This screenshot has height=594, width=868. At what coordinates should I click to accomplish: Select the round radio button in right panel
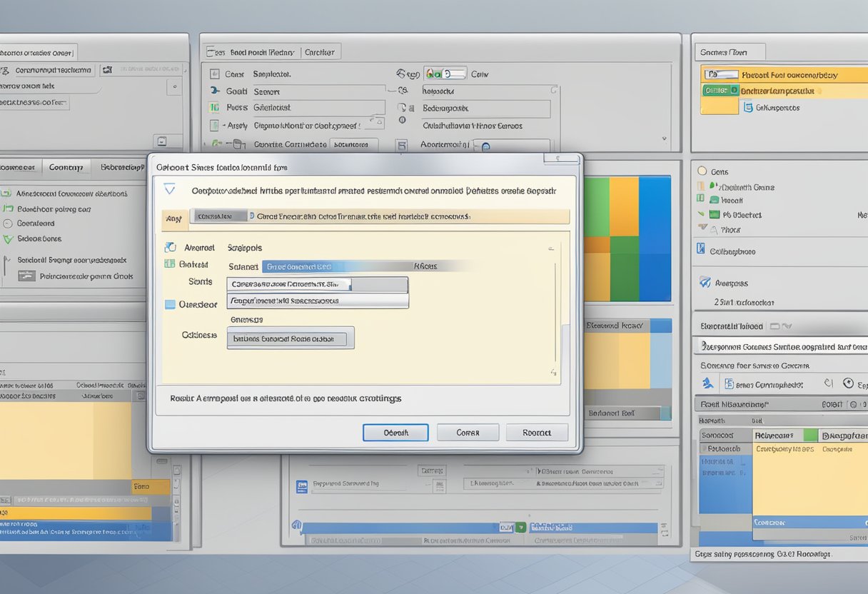(x=702, y=171)
